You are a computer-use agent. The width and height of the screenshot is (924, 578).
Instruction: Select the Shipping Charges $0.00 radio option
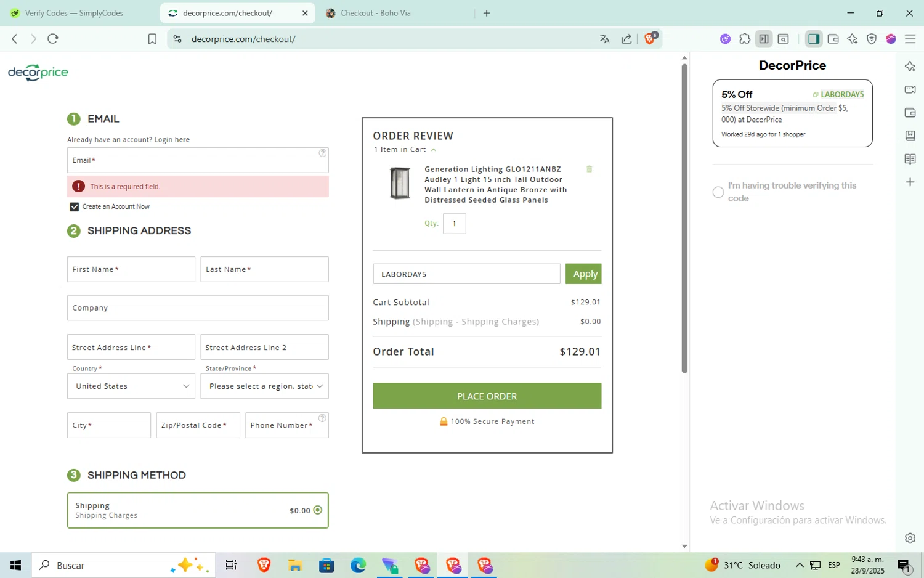pyautogui.click(x=317, y=510)
